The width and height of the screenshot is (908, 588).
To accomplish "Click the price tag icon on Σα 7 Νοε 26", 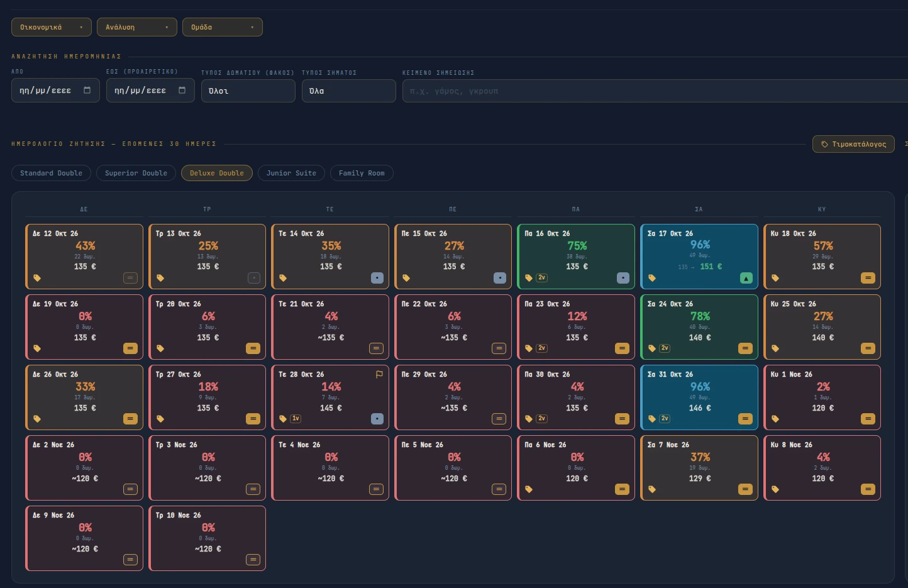I will coord(652,489).
